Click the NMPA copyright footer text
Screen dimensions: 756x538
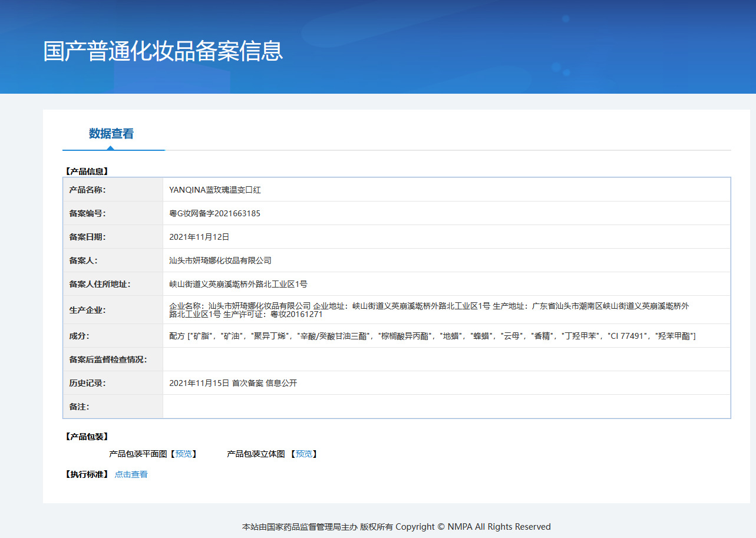pos(396,527)
